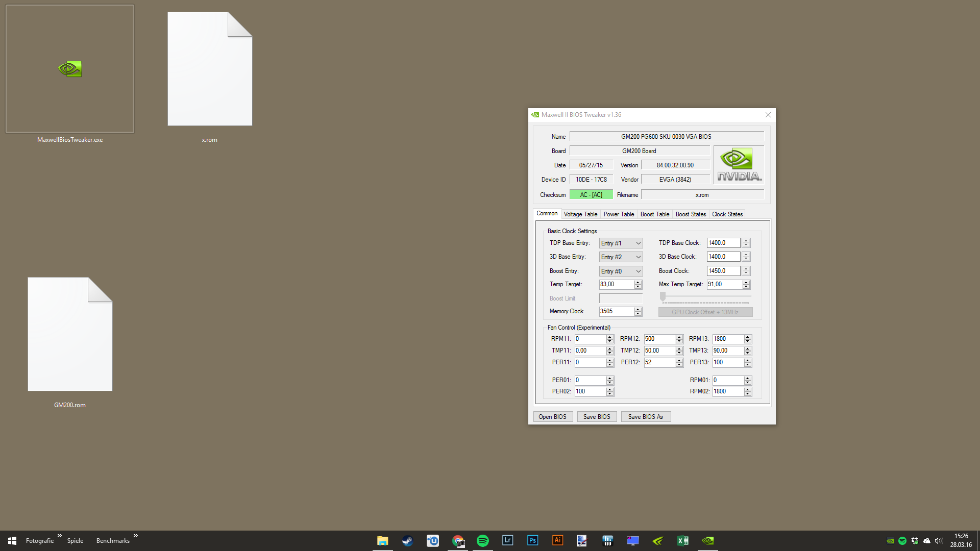Open the Dropbox tray icon
This screenshot has height=551, width=980.
click(x=915, y=541)
